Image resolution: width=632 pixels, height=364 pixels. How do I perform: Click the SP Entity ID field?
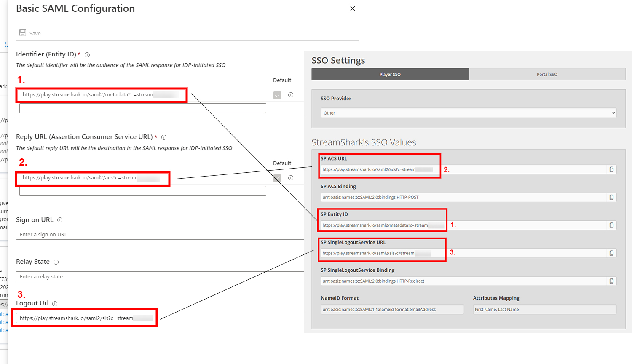tap(463, 225)
